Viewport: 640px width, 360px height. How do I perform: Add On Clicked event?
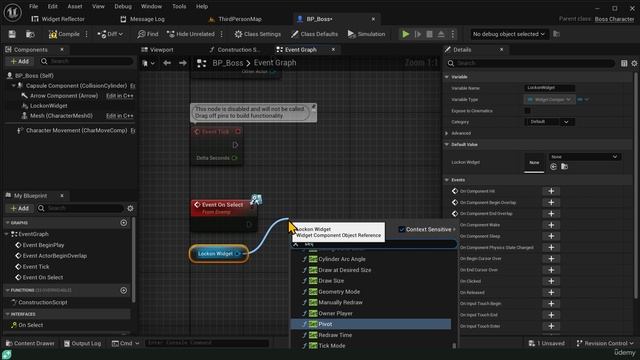click(x=551, y=282)
